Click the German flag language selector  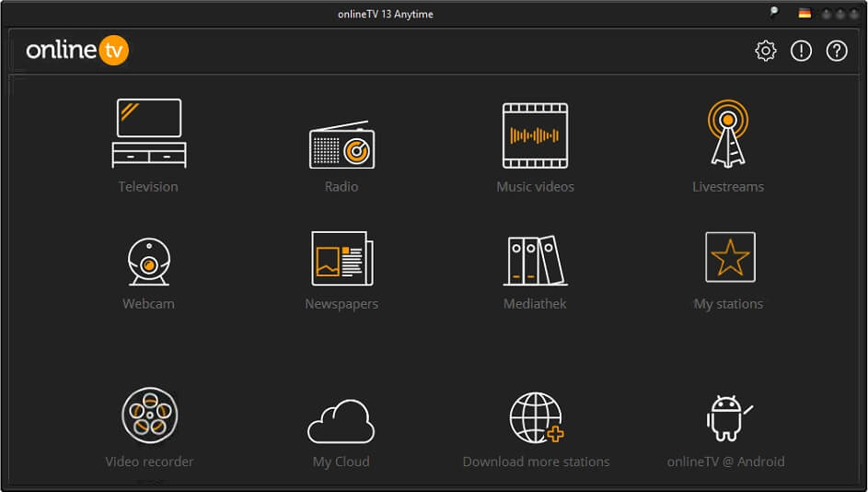click(804, 14)
